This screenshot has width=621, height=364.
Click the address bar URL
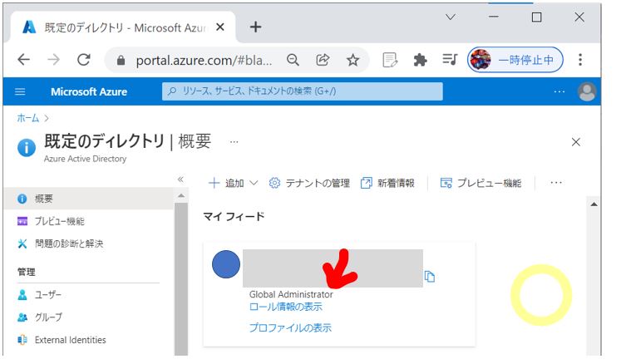coord(204,60)
